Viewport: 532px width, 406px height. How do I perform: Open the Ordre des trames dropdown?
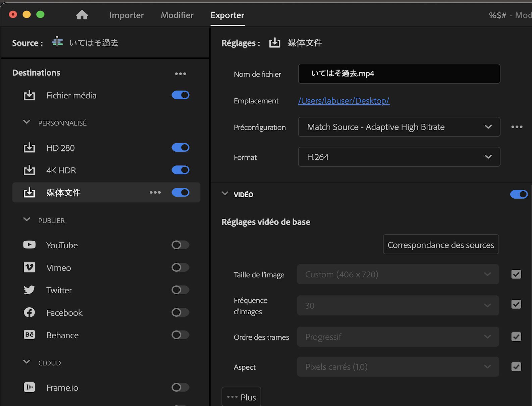pyautogui.click(x=398, y=337)
